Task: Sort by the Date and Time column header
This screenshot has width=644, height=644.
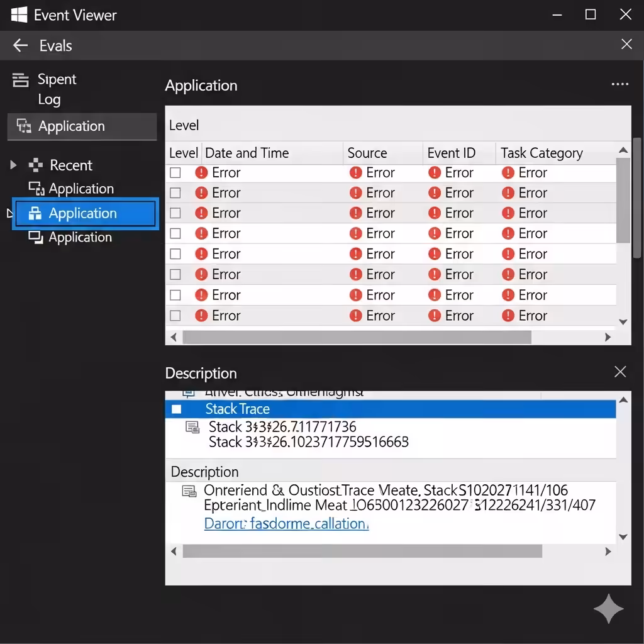Action: click(272, 153)
